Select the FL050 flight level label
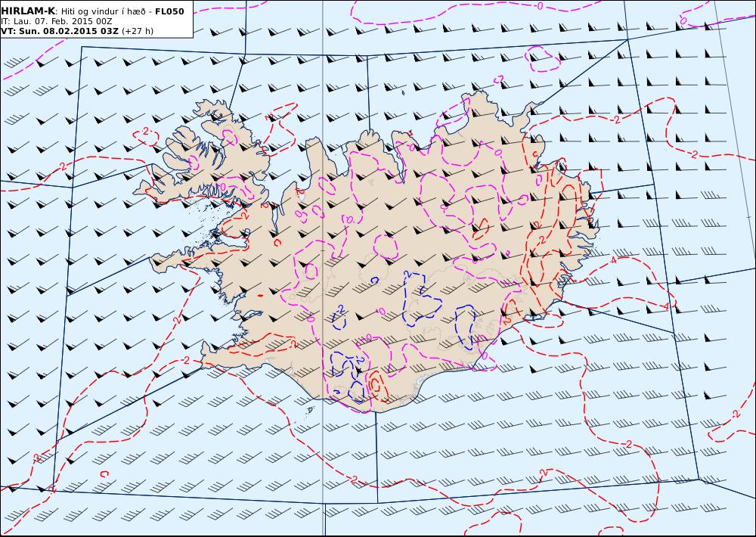Image resolution: width=756 pixels, height=537 pixels. [x=169, y=11]
